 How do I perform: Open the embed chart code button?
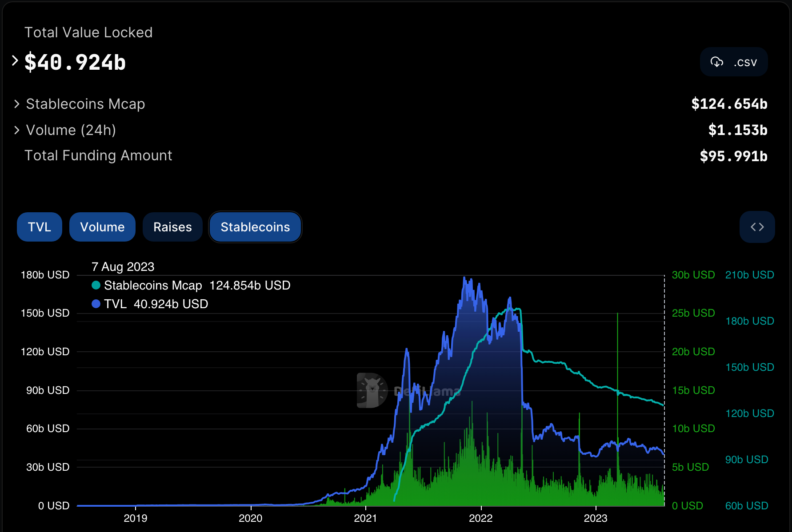coord(757,227)
